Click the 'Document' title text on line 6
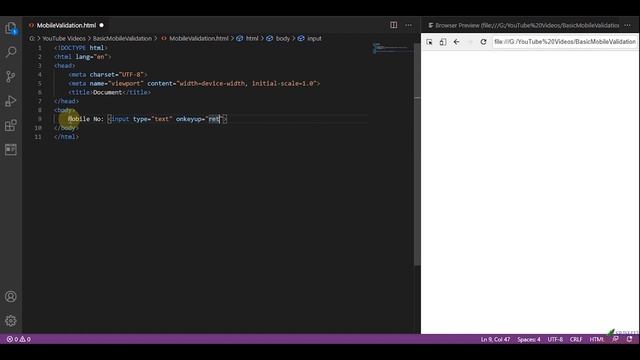 click(107, 92)
